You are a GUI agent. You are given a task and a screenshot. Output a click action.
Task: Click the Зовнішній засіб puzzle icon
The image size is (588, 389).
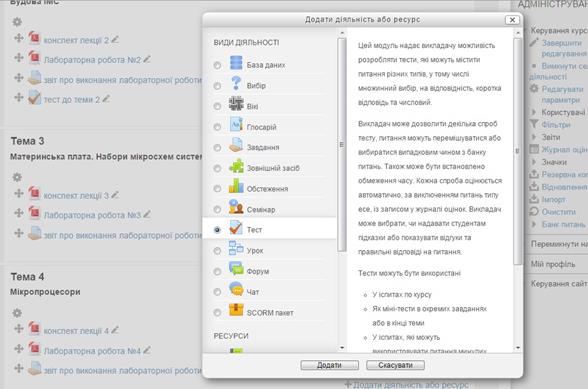click(x=236, y=165)
